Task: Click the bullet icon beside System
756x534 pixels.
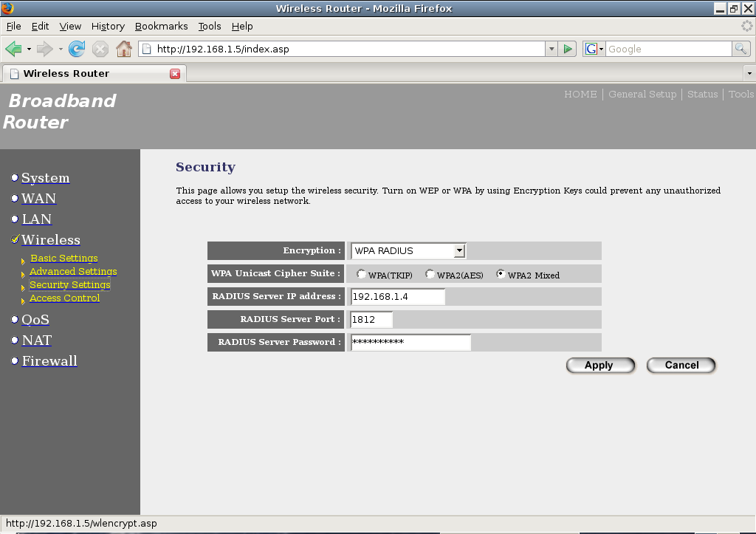Action: (15, 177)
